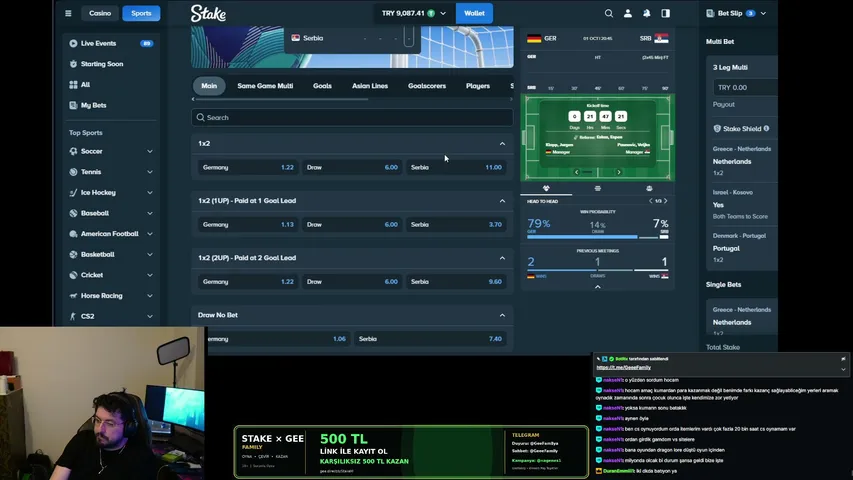Viewport: 853px width, 480px height.
Task: Click the Stake Shield info icon
Action: coord(767,128)
